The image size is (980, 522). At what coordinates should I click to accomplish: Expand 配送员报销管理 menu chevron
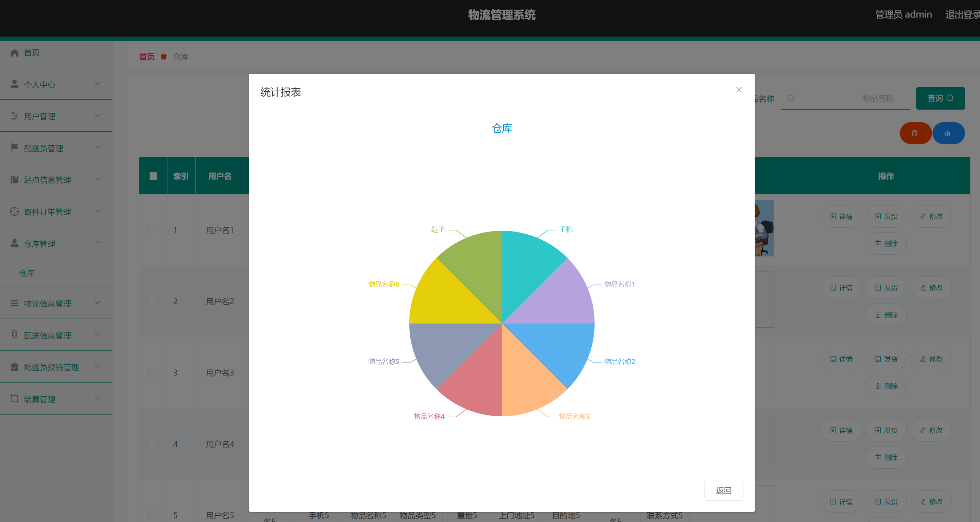97,366
